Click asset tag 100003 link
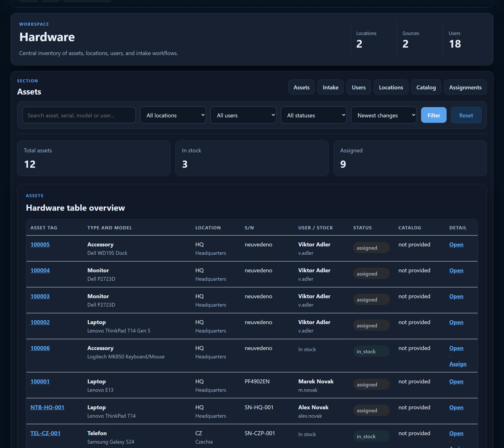The width and height of the screenshot is (504, 448). coord(40,296)
